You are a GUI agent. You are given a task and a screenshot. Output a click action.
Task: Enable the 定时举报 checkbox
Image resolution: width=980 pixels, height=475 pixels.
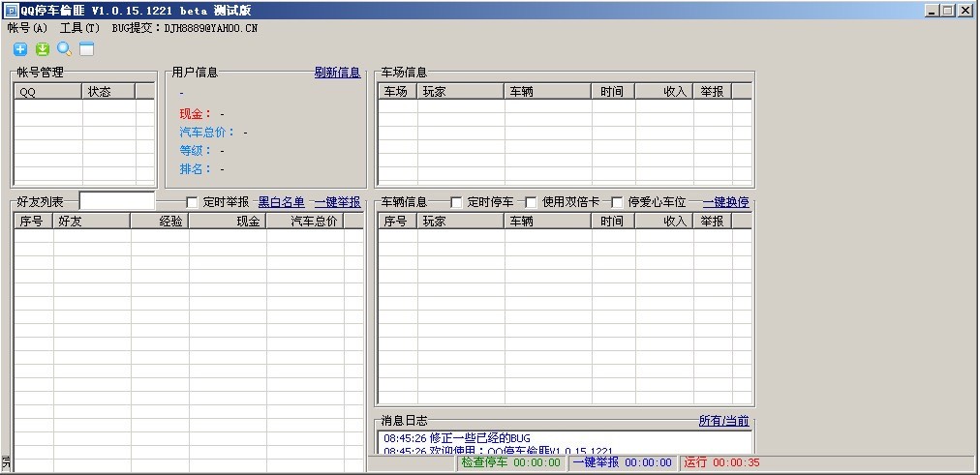point(192,202)
